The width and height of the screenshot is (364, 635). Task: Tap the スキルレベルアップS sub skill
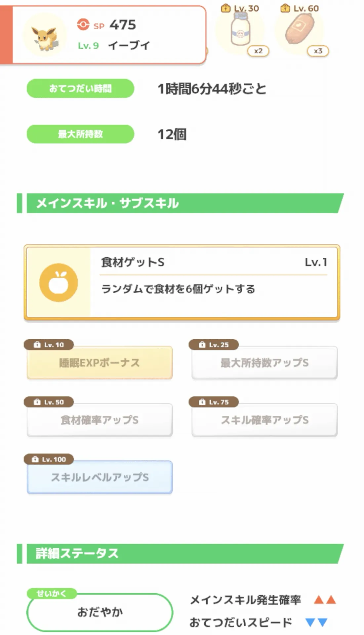[100, 477]
